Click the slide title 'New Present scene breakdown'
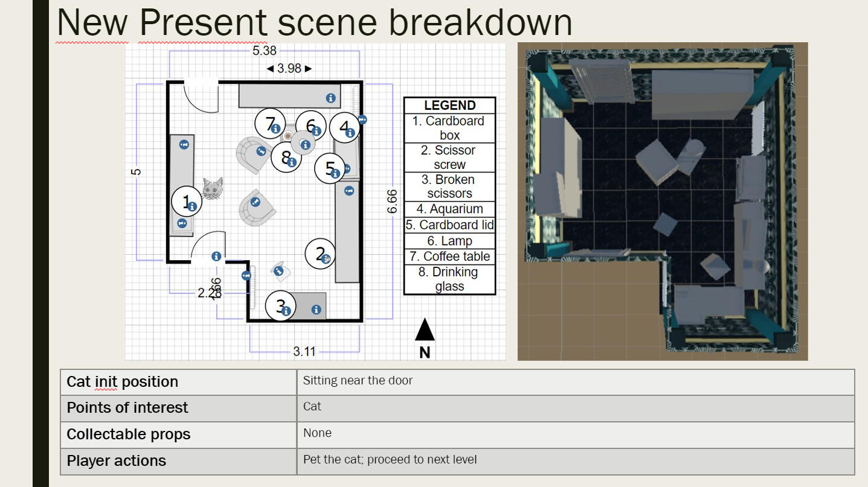The height and width of the screenshot is (487, 868). tap(314, 22)
